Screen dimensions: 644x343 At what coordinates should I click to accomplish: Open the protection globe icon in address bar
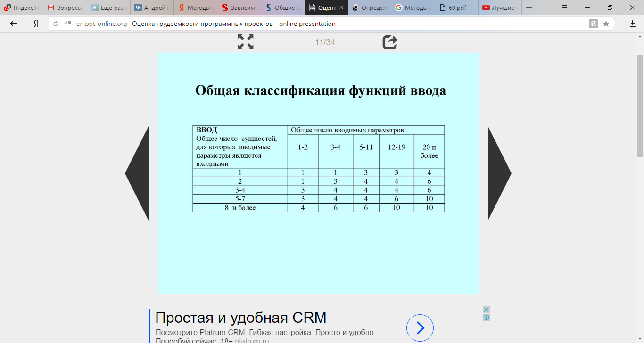(x=594, y=24)
